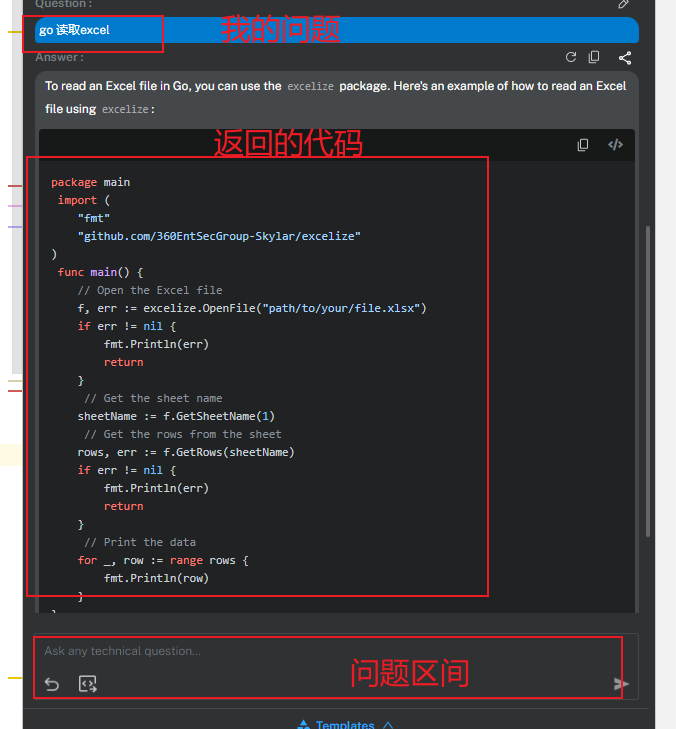Open the Templates panel link
676x729 pixels.
point(345,724)
